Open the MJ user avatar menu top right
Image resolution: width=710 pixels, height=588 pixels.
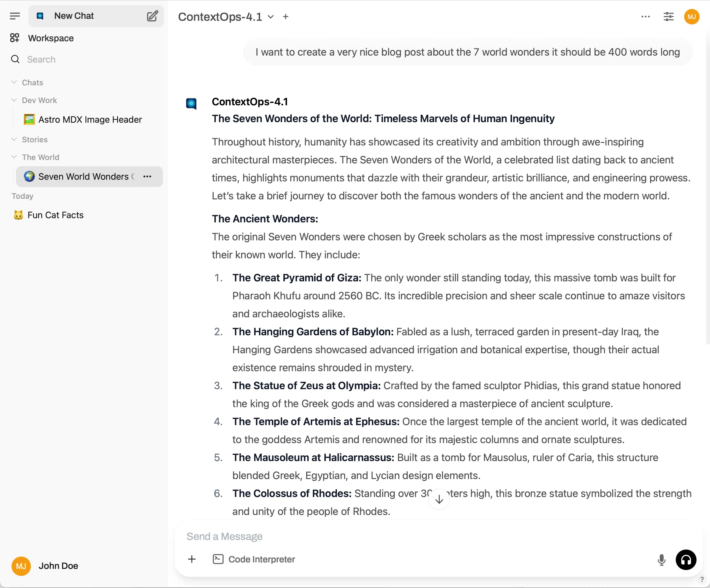point(692,17)
